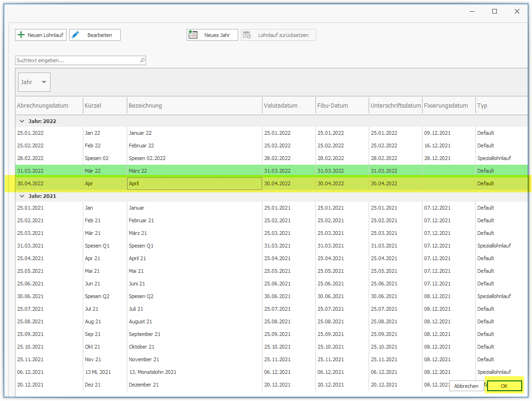The image size is (532, 401).
Task: Click the pencil icon for Bearbeiten
Action: point(75,35)
